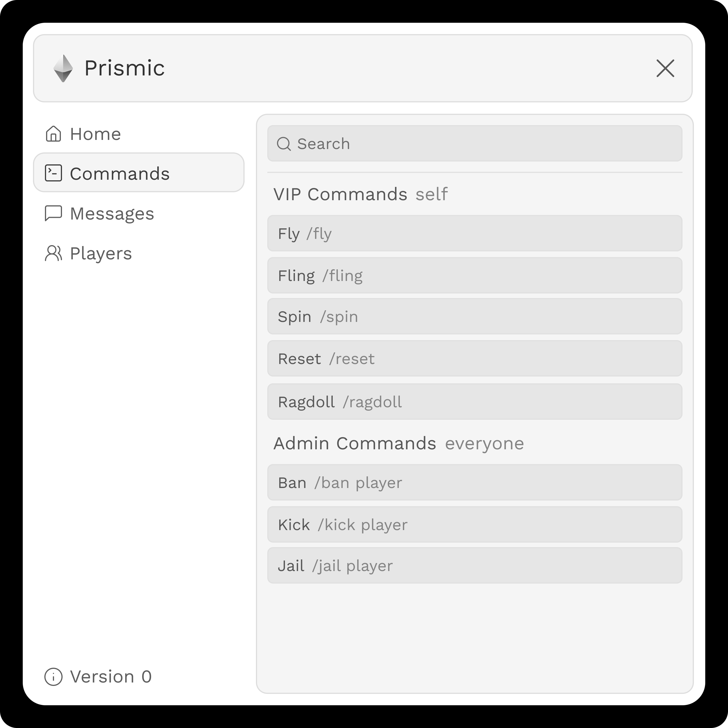Screen dimensions: 728x728
Task: Click the Version info circle icon
Action: (53, 677)
